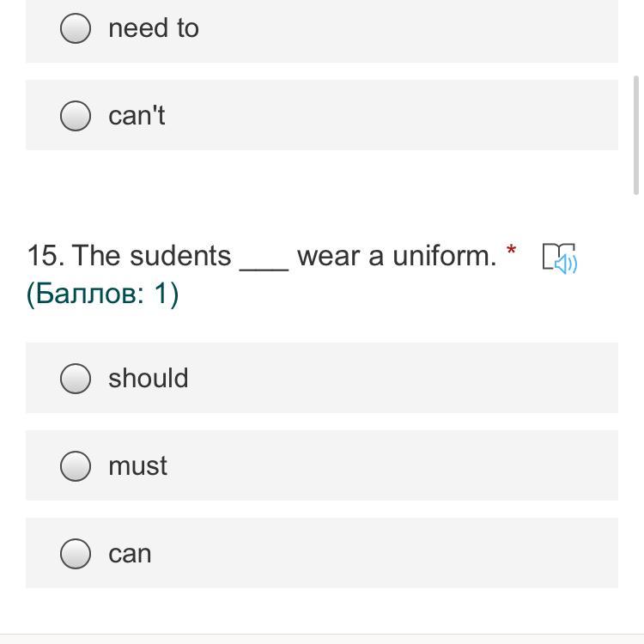Image resolution: width=644 pixels, height=644 pixels.
Task: Click the red required asterisk
Action: coord(512,251)
